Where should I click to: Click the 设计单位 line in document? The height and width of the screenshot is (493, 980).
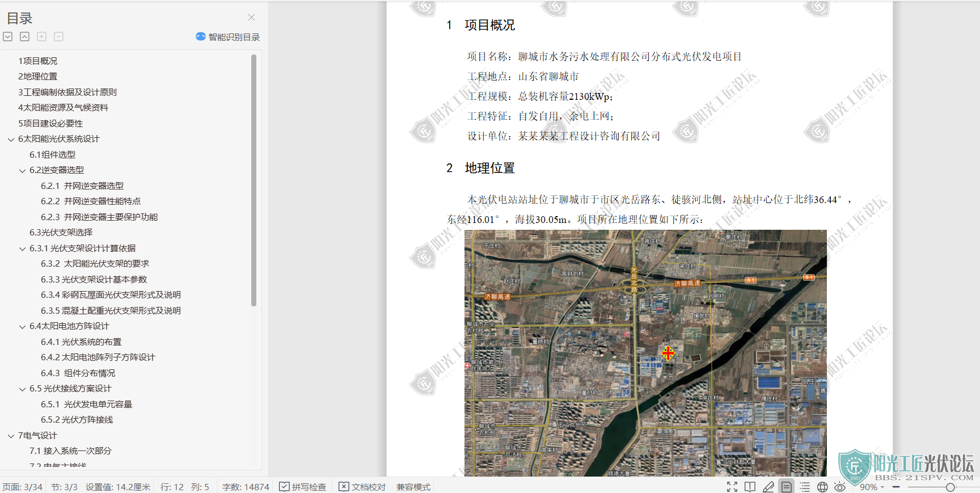pyautogui.click(x=564, y=136)
